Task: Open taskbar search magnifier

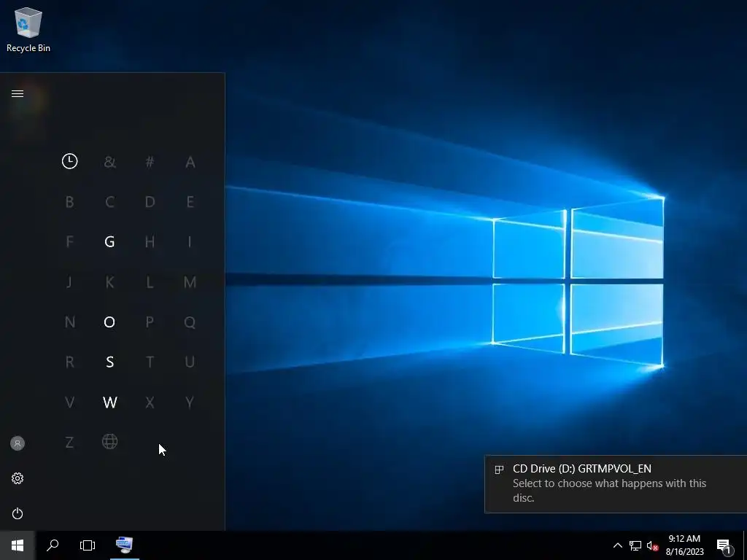Action: pyautogui.click(x=53, y=545)
